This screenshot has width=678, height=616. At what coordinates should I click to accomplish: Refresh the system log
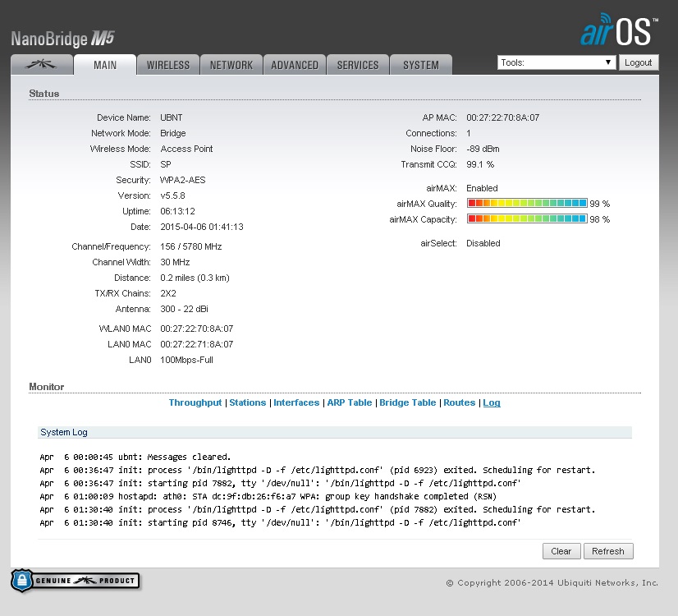(608, 551)
